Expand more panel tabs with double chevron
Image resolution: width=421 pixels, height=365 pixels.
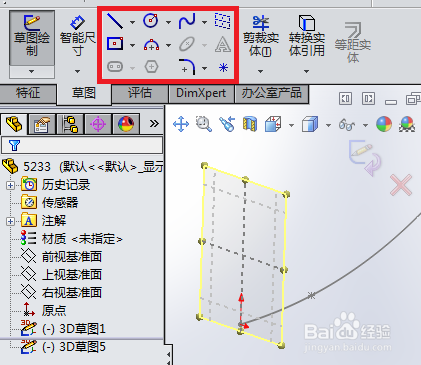click(x=154, y=124)
